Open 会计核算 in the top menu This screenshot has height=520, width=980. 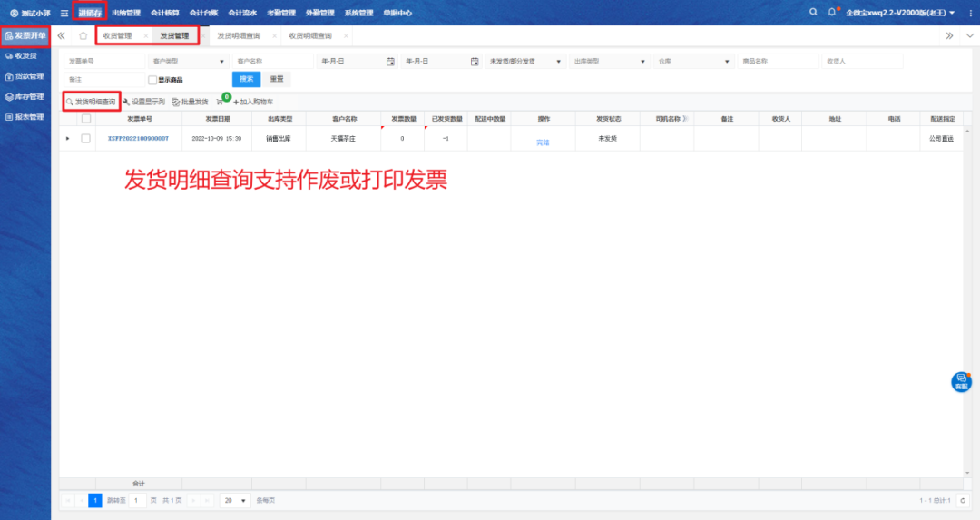[x=165, y=13]
